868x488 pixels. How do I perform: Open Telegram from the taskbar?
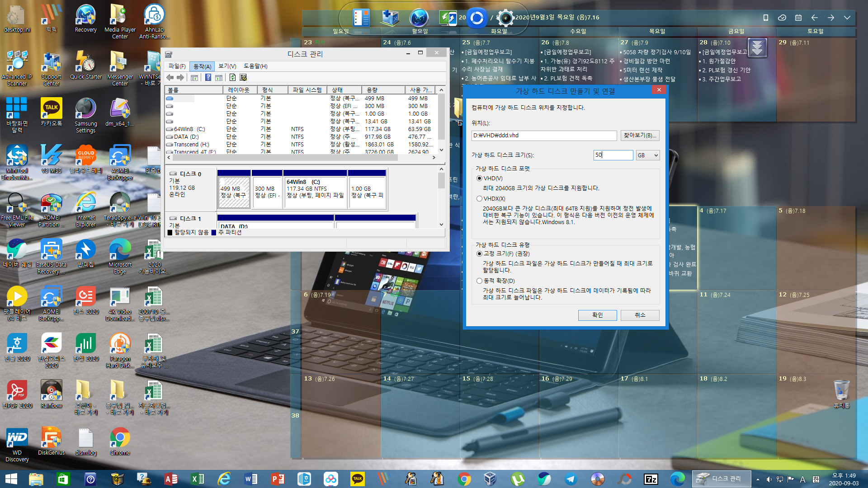[571, 479]
